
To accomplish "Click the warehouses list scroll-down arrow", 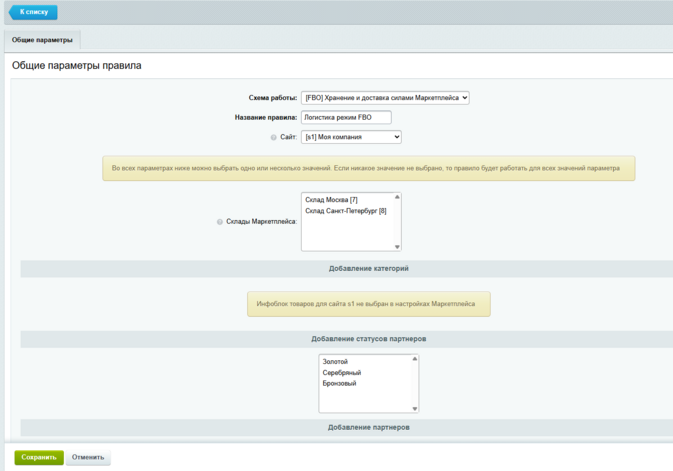I will point(397,246).
